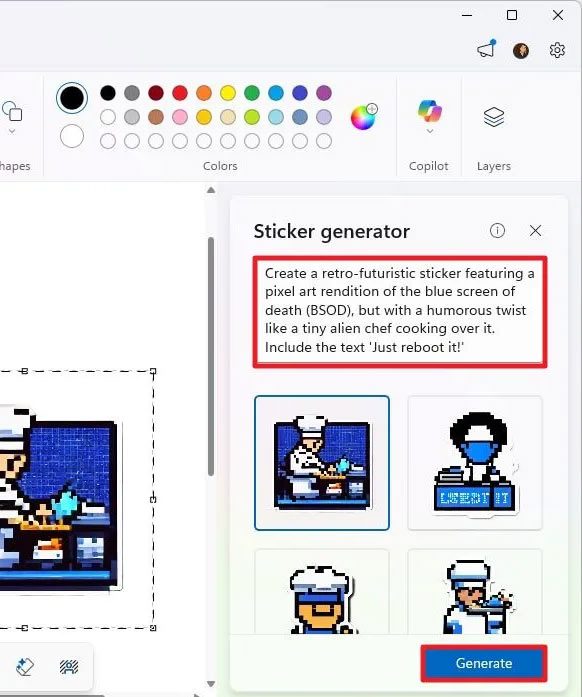
Task: Click the sticker prompt text box
Action: pyautogui.click(x=400, y=311)
